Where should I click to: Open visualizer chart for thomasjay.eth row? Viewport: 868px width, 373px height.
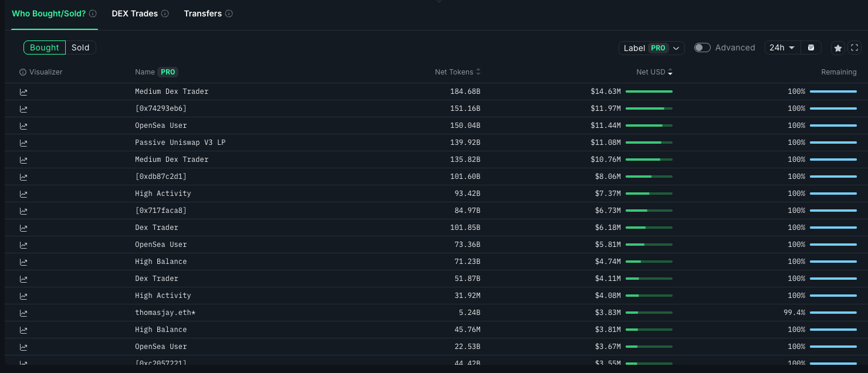click(23, 313)
